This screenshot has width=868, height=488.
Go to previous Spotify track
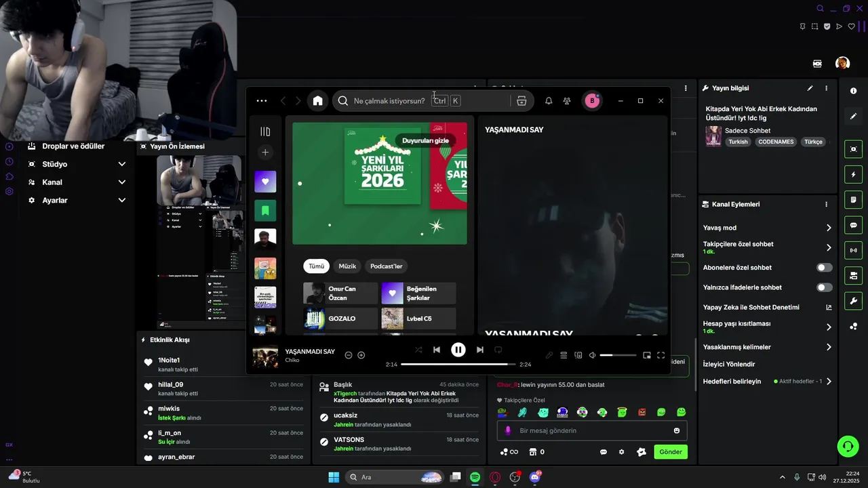pyautogui.click(x=437, y=350)
